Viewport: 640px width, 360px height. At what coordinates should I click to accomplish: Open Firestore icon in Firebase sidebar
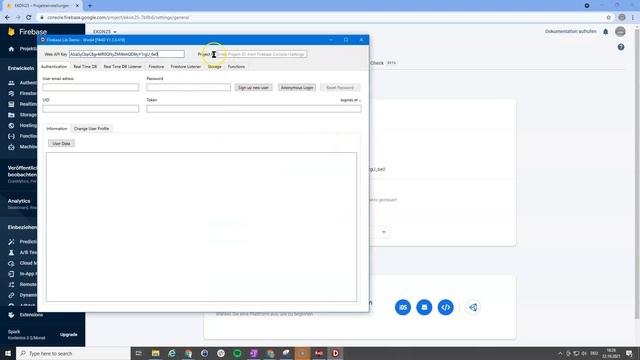[11, 93]
